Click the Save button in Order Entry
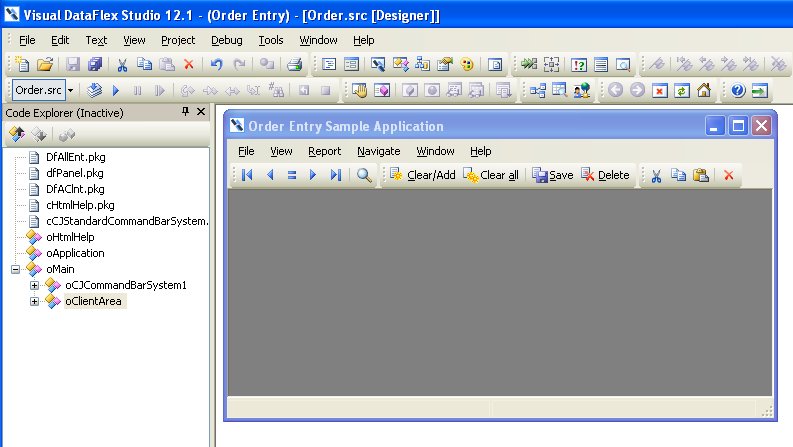Screen dimensions: 793x447 [553, 175]
